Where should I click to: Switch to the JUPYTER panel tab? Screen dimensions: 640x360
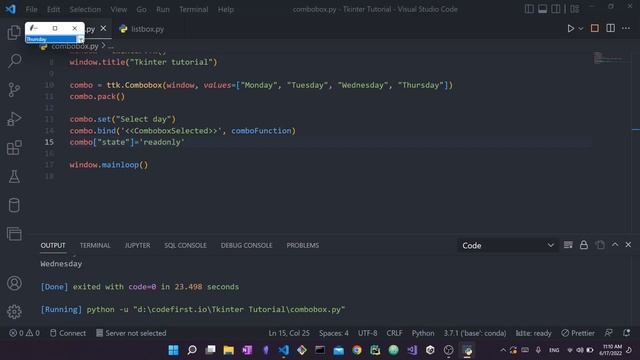tap(138, 245)
